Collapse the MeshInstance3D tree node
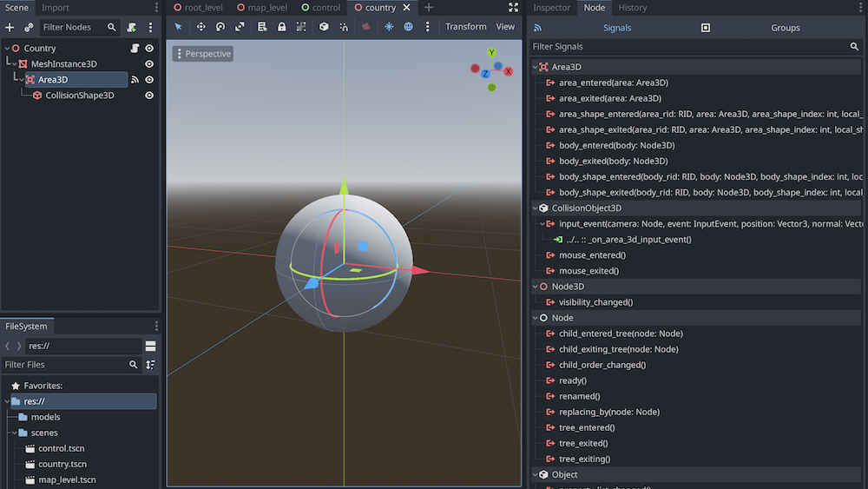The image size is (868, 489). click(15, 64)
